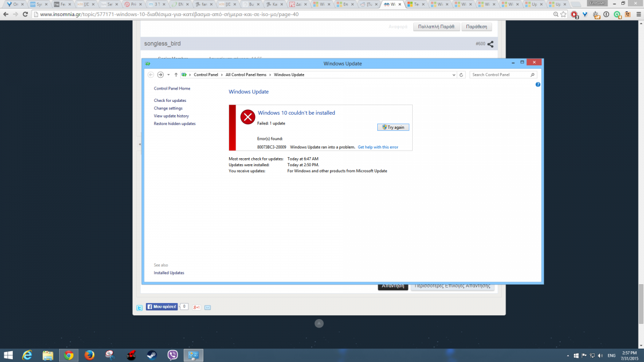Open Change settings link
The image size is (644, 362).
(168, 108)
